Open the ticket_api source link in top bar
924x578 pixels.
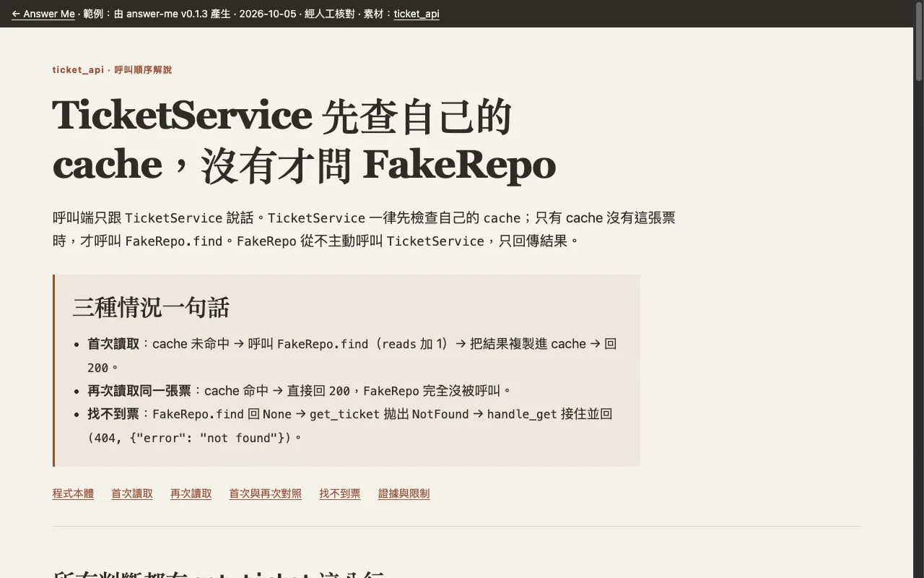417,14
